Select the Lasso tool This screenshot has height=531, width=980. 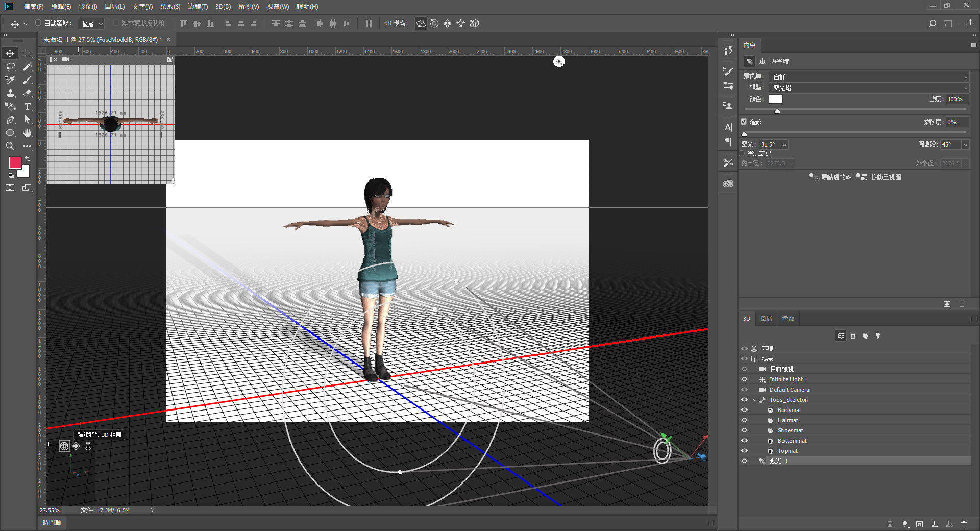pyautogui.click(x=10, y=67)
